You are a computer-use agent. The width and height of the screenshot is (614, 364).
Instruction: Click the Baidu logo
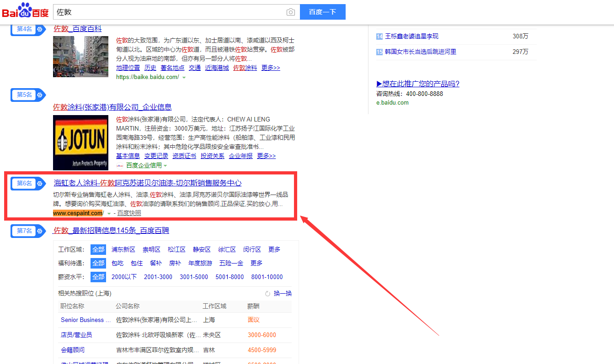click(25, 11)
